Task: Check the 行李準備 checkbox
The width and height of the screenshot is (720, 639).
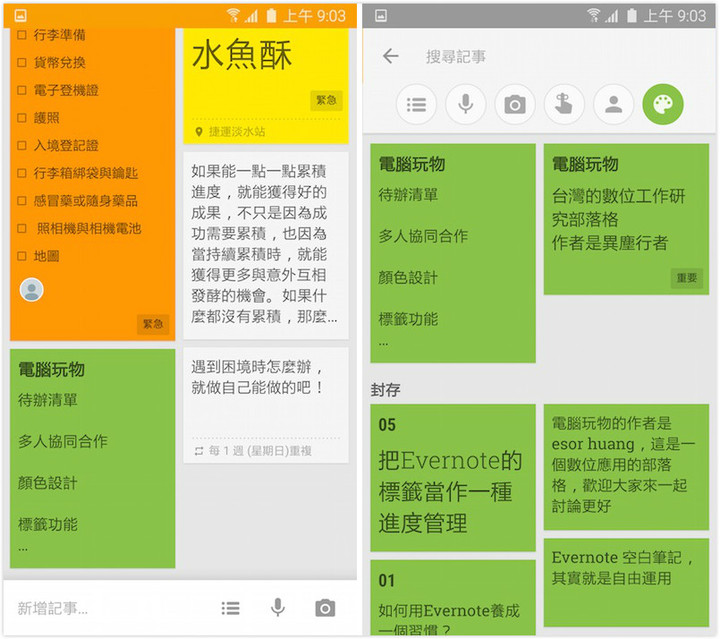Action: coord(22,35)
